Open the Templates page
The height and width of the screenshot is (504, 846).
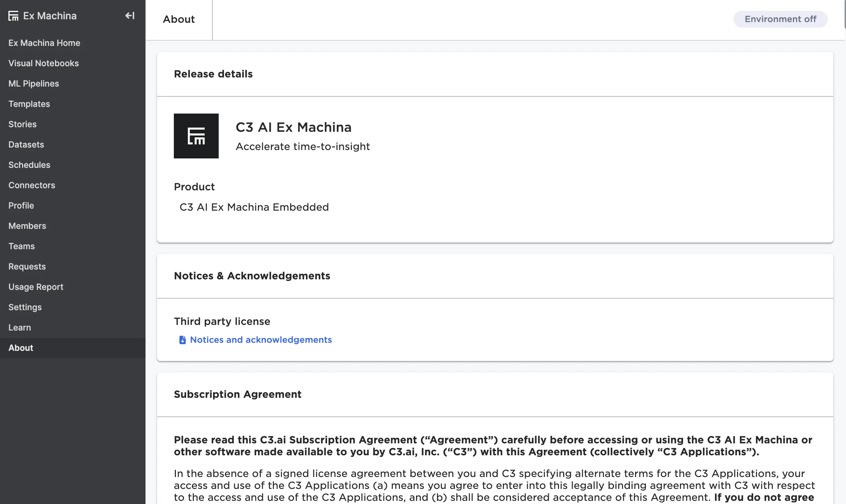(29, 104)
